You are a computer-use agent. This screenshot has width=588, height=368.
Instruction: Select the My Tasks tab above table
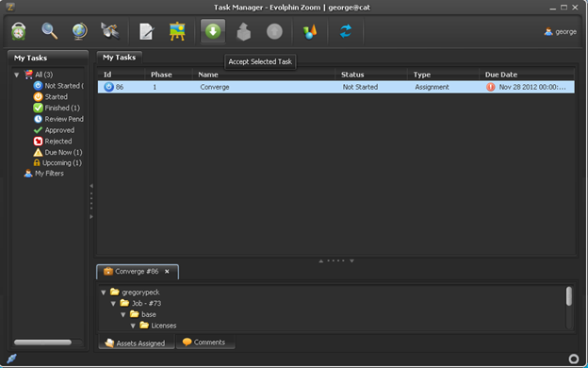coord(120,58)
